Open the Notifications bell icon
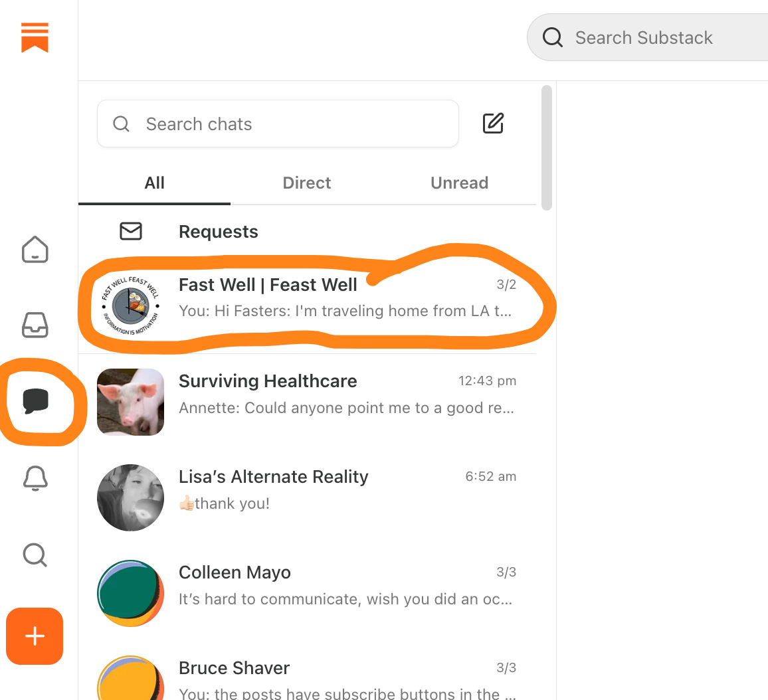768x700 pixels. click(x=35, y=478)
